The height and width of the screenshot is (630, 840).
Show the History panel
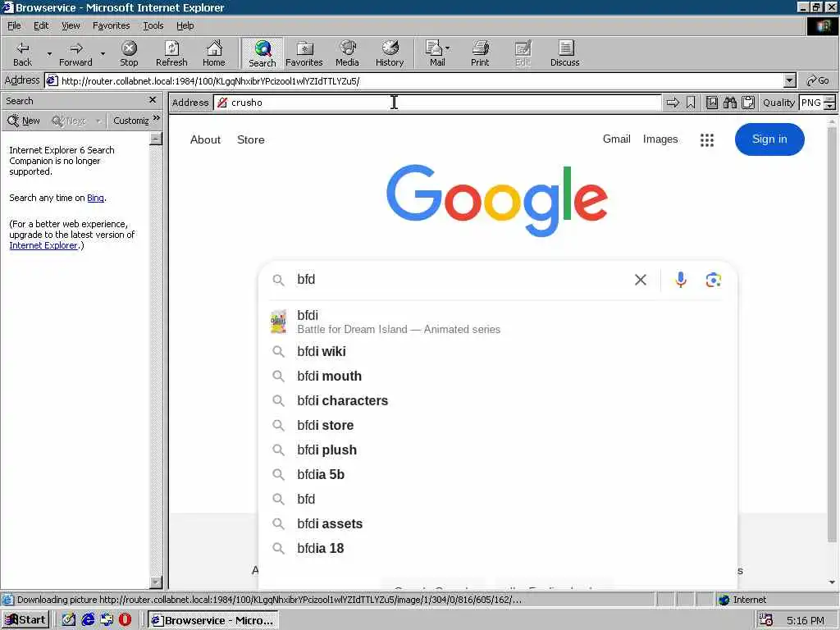[390, 53]
